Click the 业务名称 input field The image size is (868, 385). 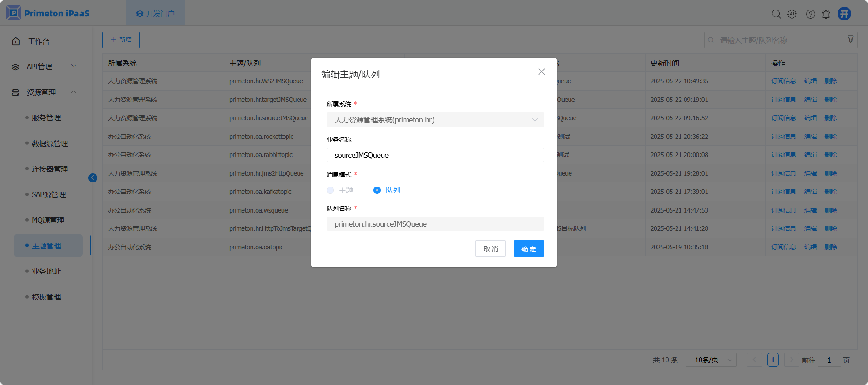click(x=435, y=155)
